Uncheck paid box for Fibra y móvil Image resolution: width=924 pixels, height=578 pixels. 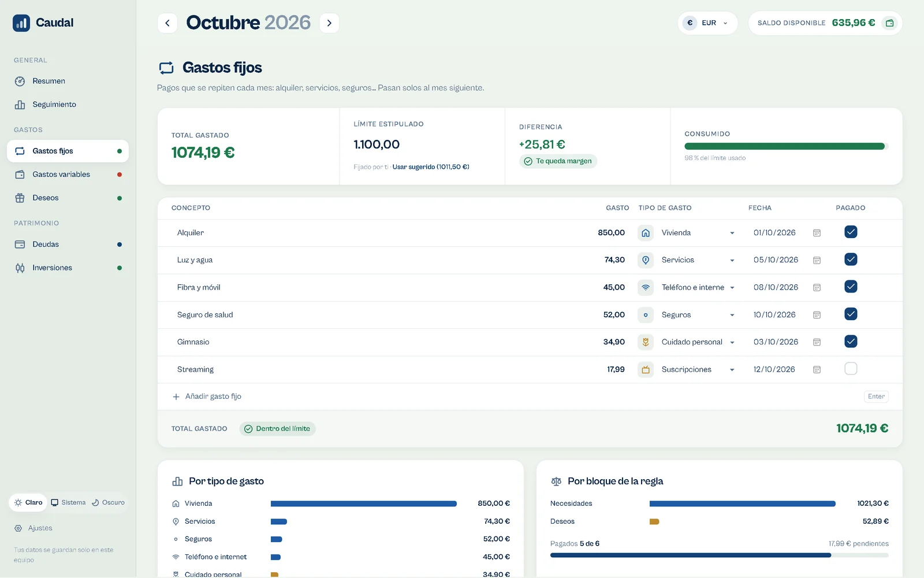click(851, 286)
